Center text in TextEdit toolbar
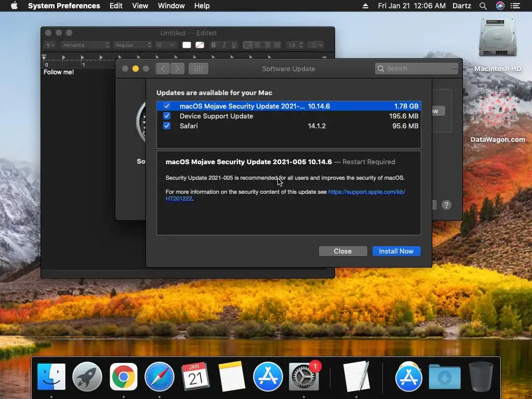 [258, 45]
